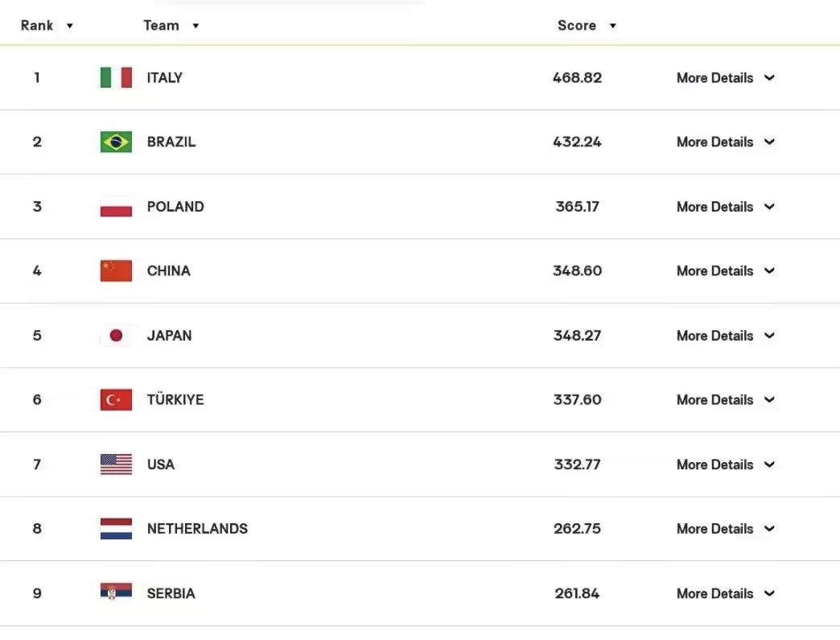Expand More Details chevron for Türkiye

click(769, 400)
